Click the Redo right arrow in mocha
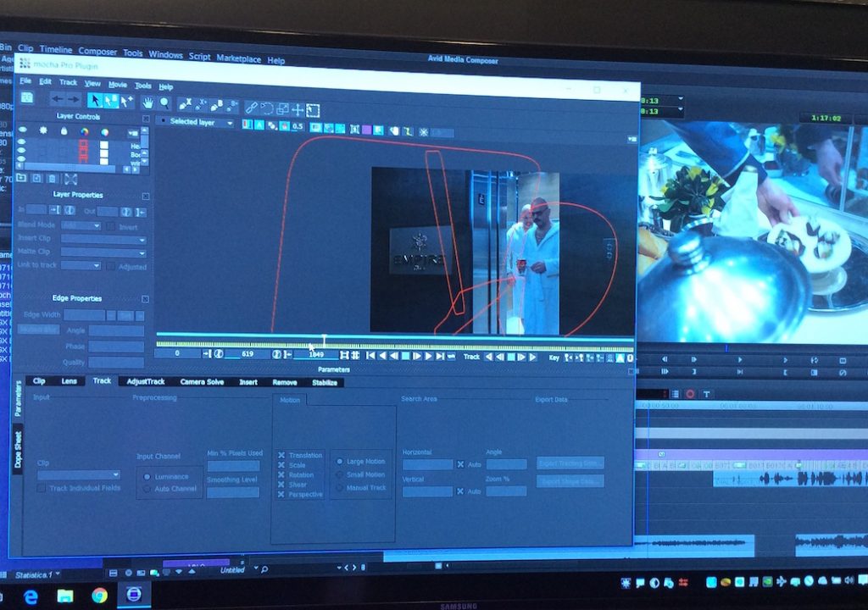 (x=75, y=100)
